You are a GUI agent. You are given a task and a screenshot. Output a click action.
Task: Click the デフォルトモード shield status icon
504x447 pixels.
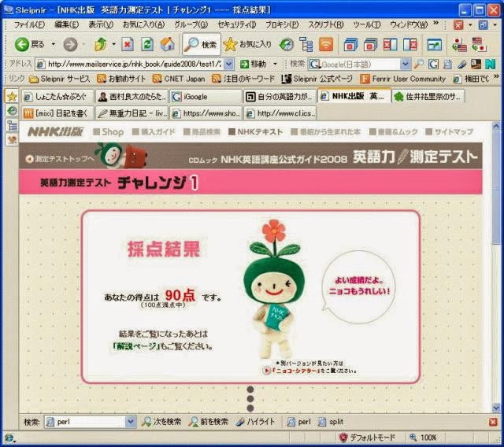point(343,437)
